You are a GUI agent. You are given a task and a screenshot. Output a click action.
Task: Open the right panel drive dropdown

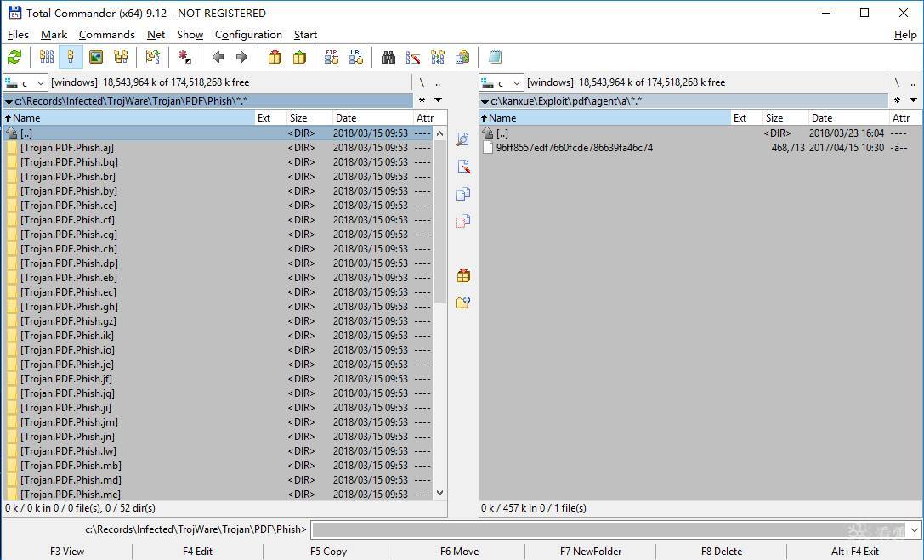point(502,82)
